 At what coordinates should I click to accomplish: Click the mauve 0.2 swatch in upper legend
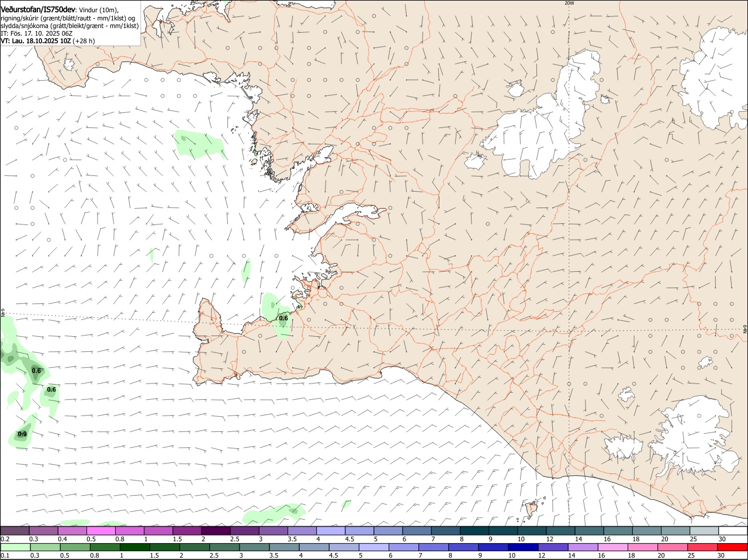click(x=15, y=530)
